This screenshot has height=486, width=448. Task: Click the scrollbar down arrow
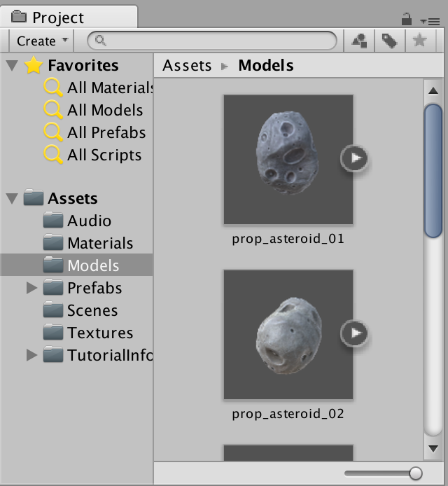[433, 448]
